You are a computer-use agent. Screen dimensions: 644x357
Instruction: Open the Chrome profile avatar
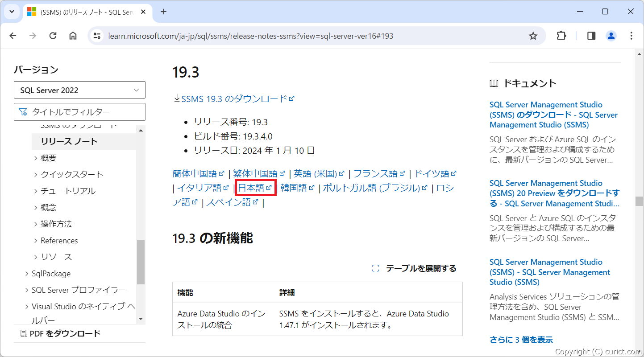point(611,36)
